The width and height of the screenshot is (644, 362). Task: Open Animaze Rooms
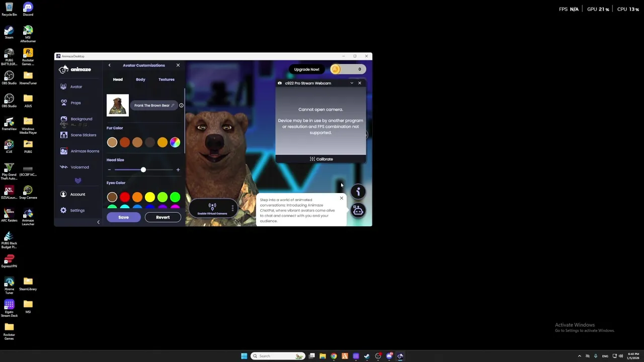coord(79,151)
